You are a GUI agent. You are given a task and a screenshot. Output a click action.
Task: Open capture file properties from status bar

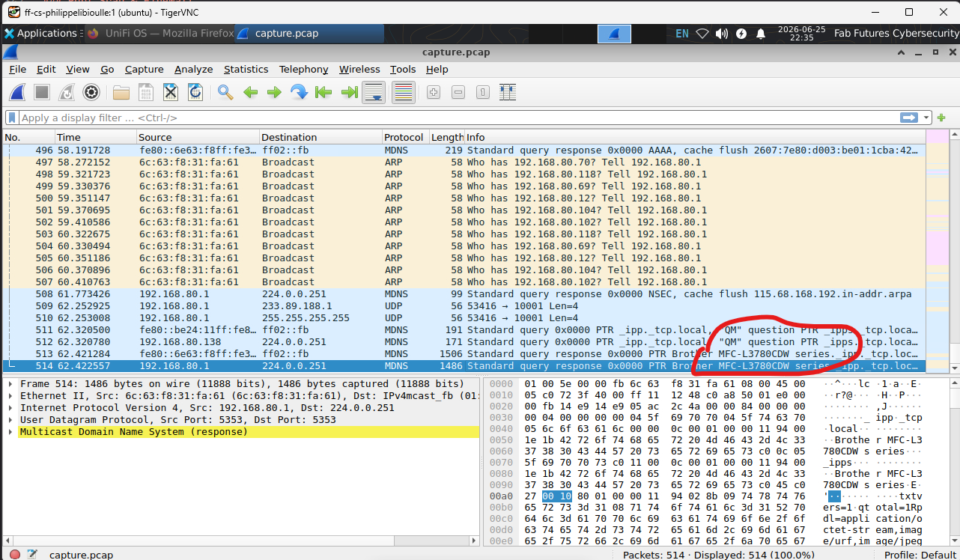click(32, 554)
